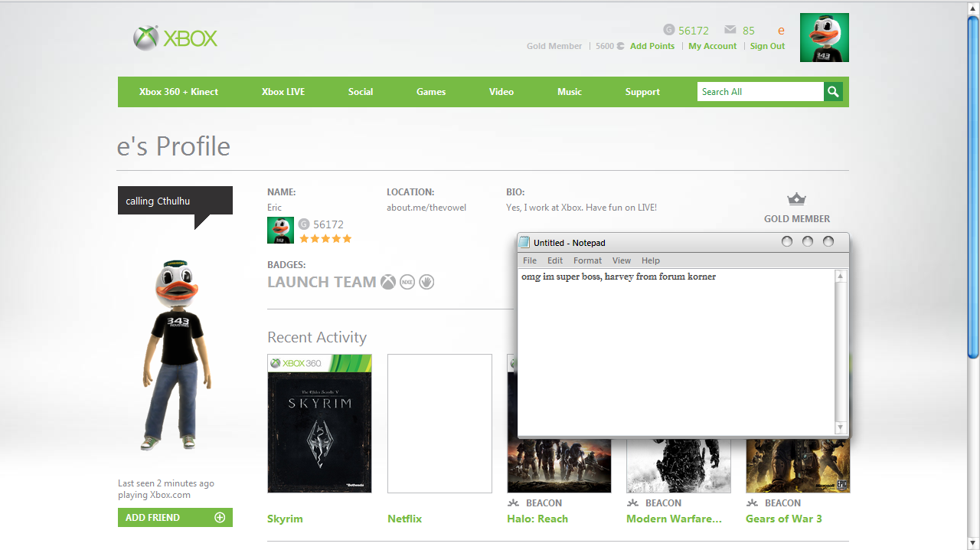This screenshot has height=550, width=980.
Task: Click the Gold Member crown icon
Action: (x=797, y=199)
